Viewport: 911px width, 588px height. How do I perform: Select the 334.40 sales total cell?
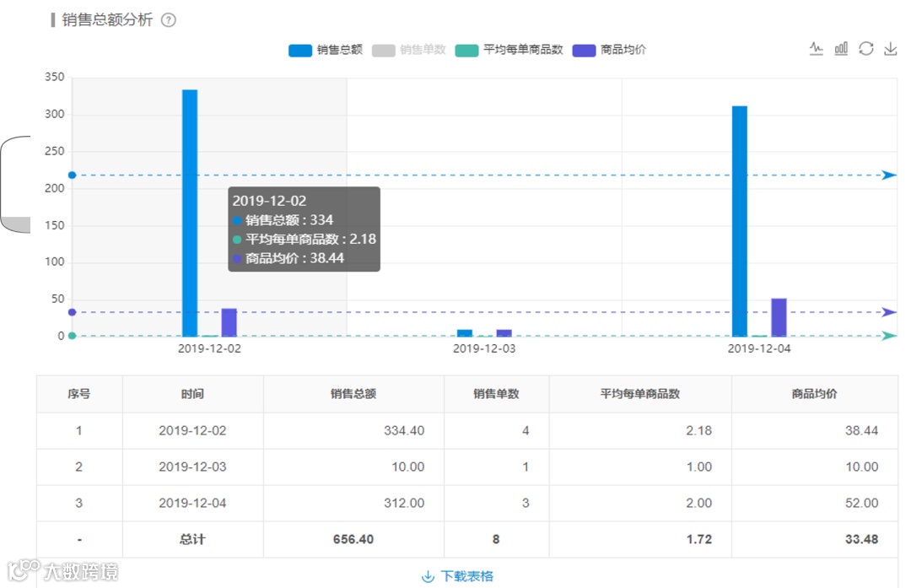point(353,430)
